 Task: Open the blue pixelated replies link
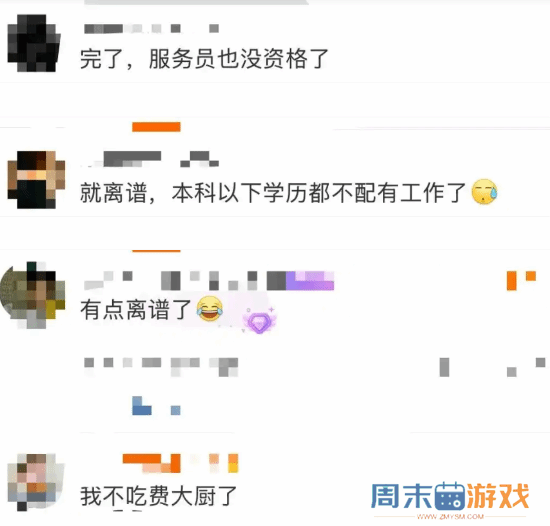[156, 406]
